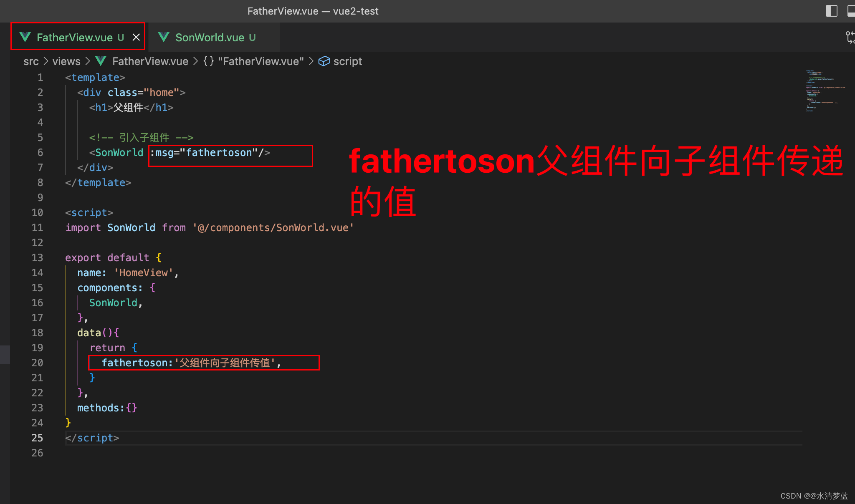Click line number 20 in the gutter
The width and height of the screenshot is (855, 504).
click(37, 363)
